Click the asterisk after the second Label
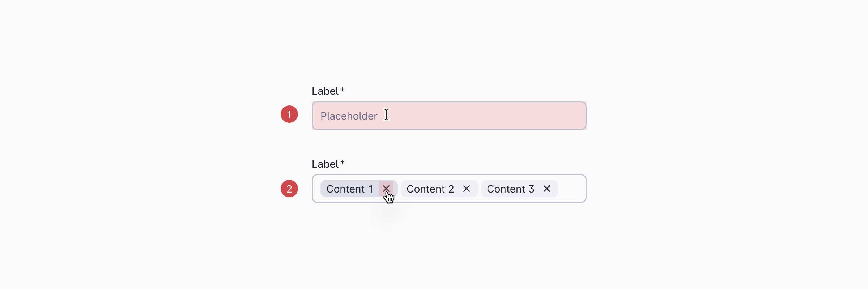868x289 pixels. (342, 164)
